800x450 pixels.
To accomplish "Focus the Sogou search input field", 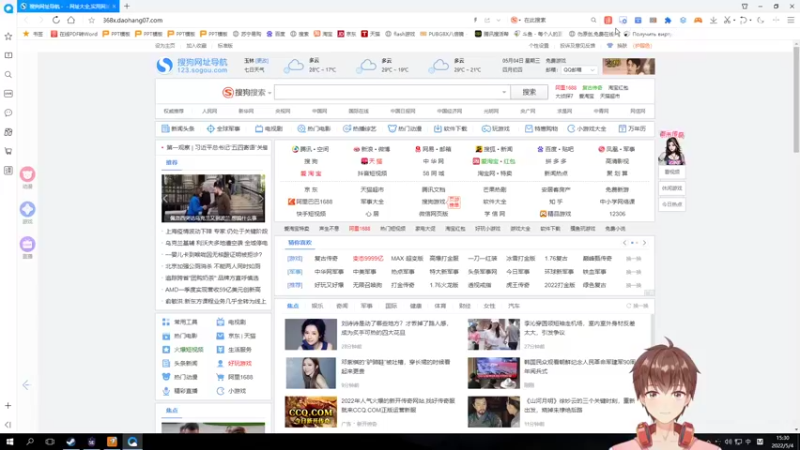I will point(392,92).
